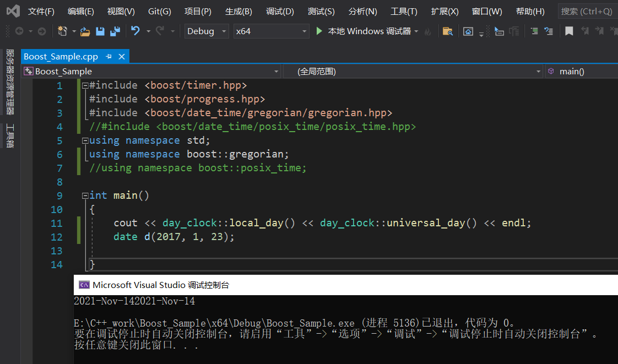
Task: Open the Undo history dropdown arrow
Action: click(x=148, y=31)
